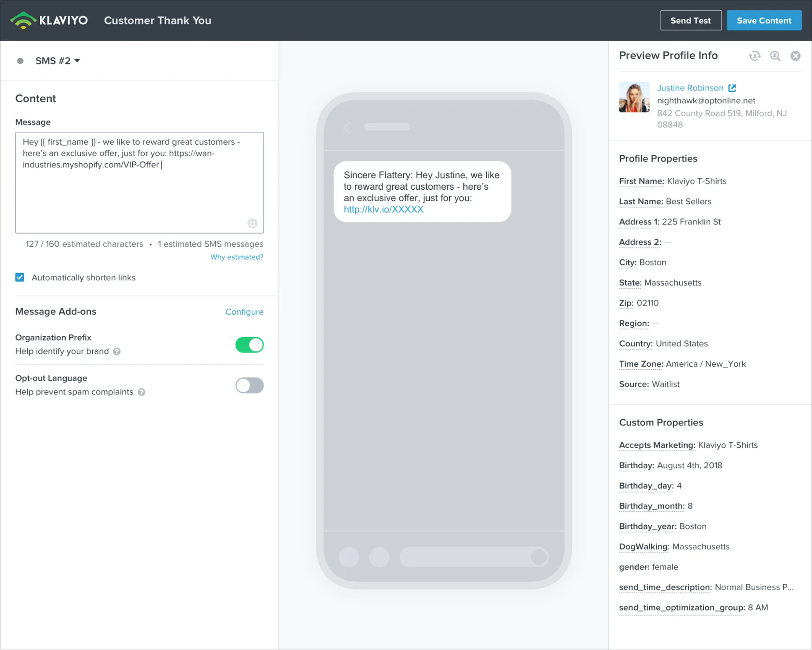The width and height of the screenshot is (812, 650).
Task: Toggle Automatically shorten links checkbox
Action: tap(20, 278)
